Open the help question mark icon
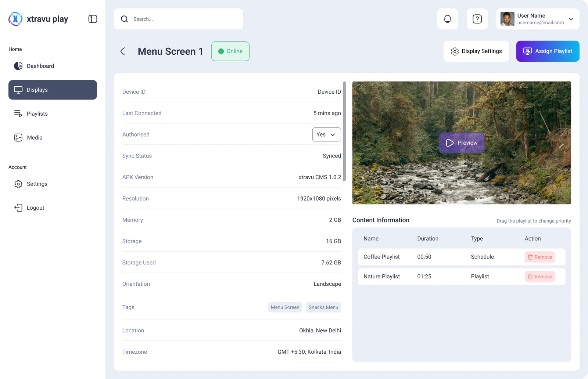This screenshot has height=379, width=588. [x=477, y=19]
